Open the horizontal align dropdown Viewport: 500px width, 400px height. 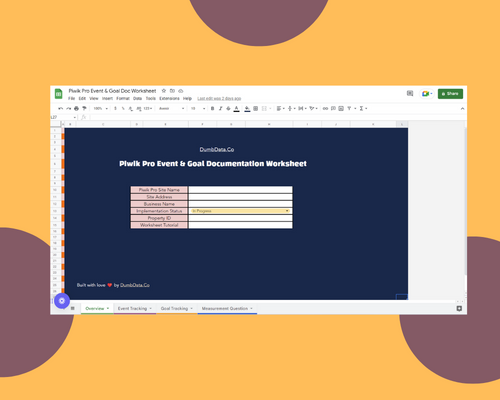point(281,108)
